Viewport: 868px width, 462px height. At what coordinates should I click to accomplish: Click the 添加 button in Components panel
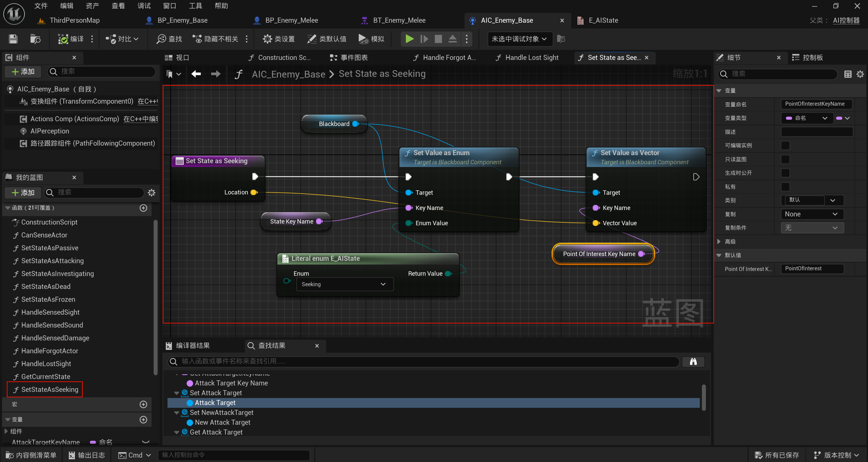[23, 71]
